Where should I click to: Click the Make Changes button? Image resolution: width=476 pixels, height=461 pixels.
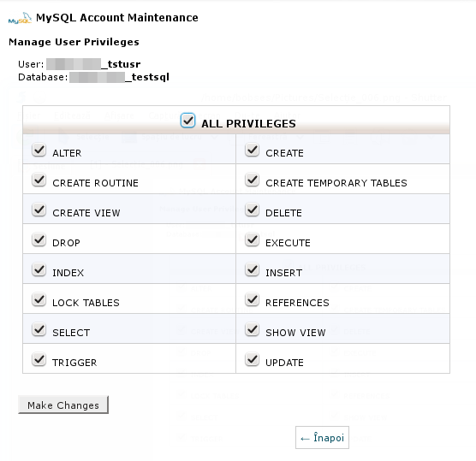tap(63, 405)
